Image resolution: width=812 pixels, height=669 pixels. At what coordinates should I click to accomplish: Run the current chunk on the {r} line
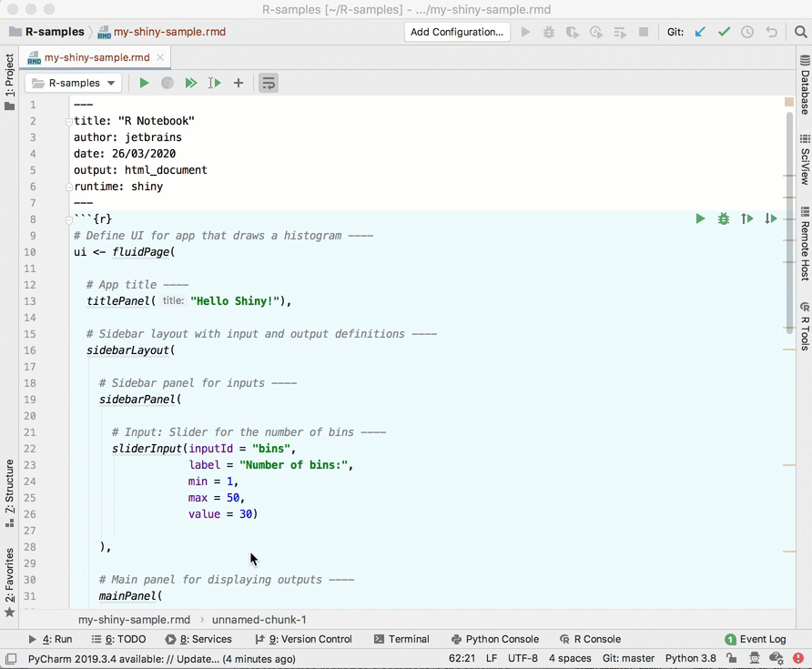[700, 218]
